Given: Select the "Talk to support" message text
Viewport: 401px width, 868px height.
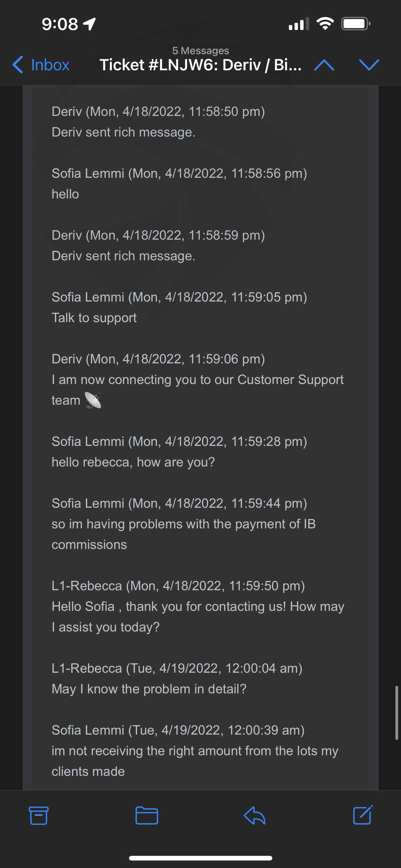Looking at the screenshot, I should 94,318.
